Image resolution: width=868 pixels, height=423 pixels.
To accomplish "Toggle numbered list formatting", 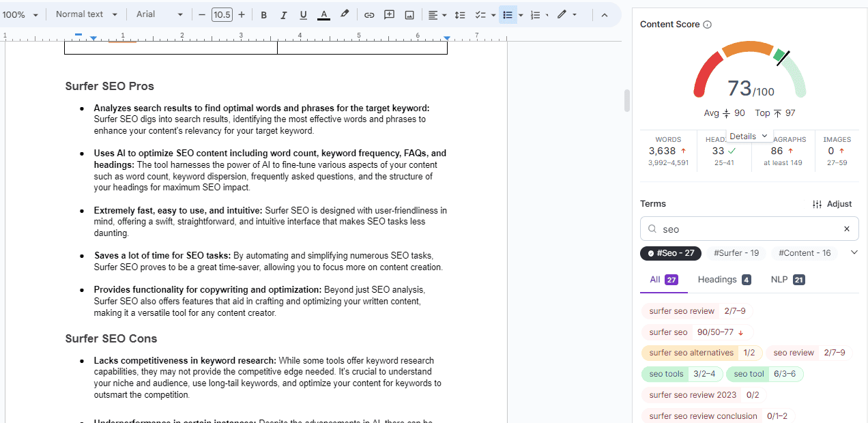I will pyautogui.click(x=536, y=14).
